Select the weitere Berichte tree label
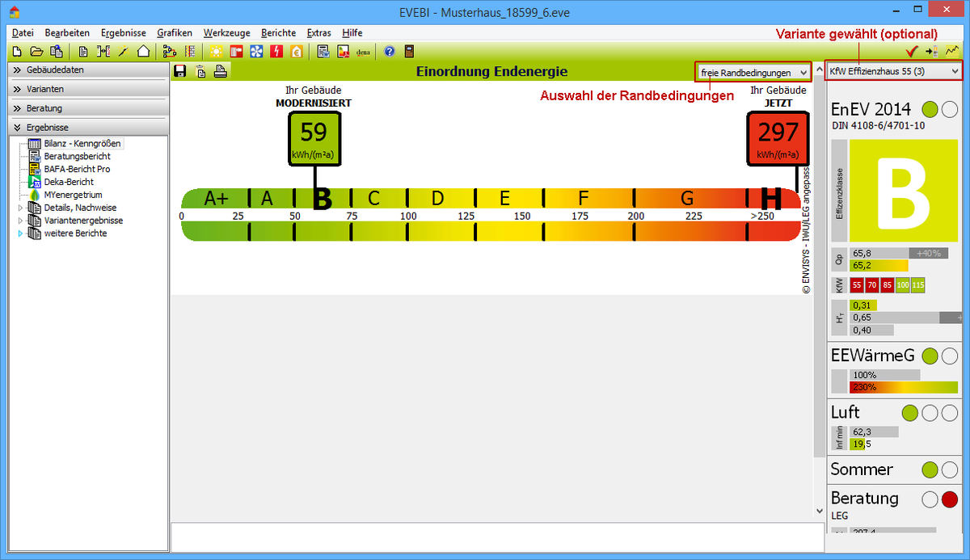 [75, 234]
